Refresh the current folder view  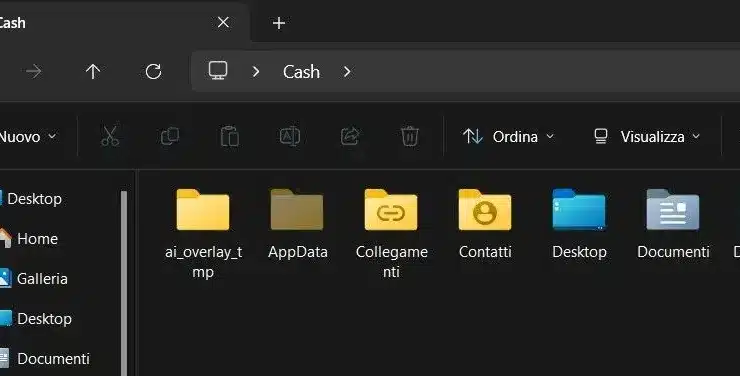coord(153,72)
